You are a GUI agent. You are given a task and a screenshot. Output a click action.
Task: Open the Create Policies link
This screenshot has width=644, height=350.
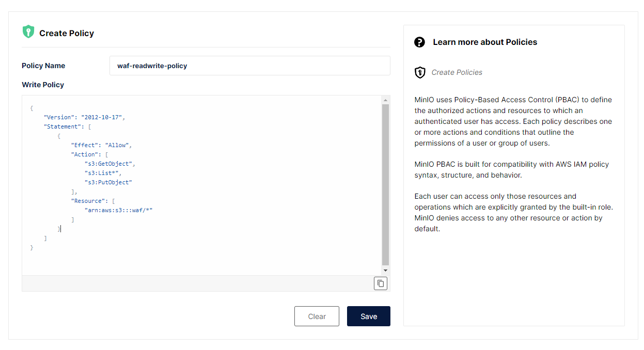click(x=457, y=72)
